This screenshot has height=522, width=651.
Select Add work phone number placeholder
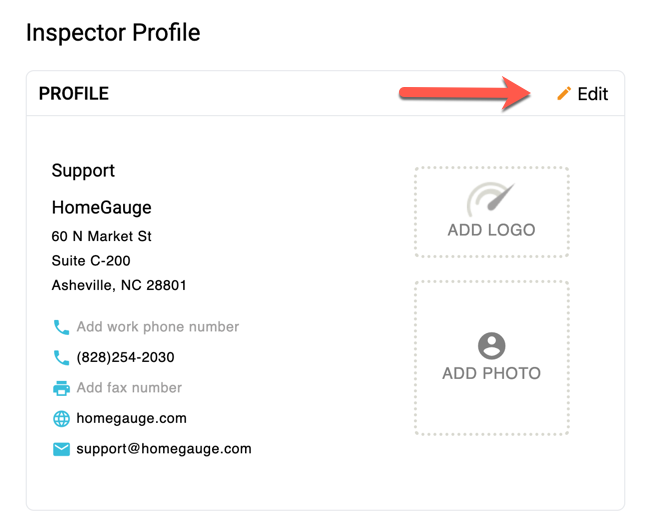pyautogui.click(x=158, y=327)
